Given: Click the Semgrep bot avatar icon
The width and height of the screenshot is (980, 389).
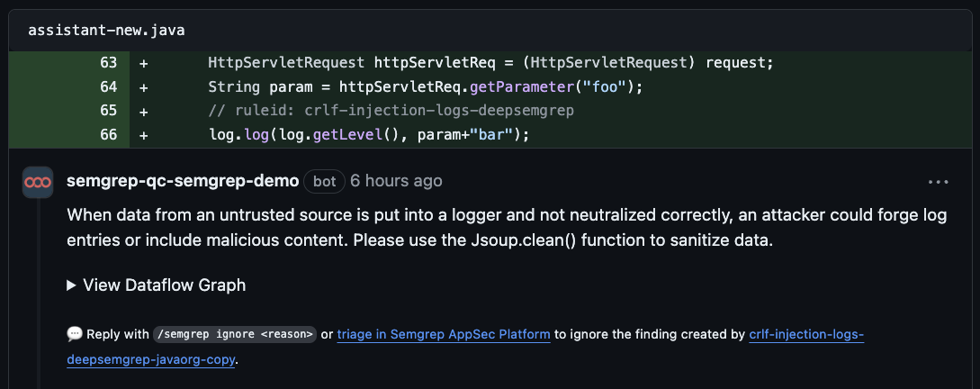Looking at the screenshot, I should pyautogui.click(x=38, y=182).
